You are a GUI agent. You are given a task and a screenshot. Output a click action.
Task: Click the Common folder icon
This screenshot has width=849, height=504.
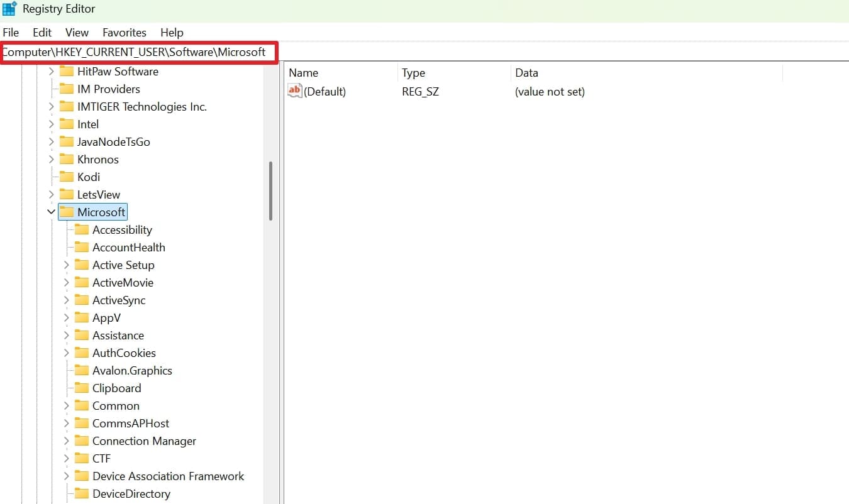[82, 405]
